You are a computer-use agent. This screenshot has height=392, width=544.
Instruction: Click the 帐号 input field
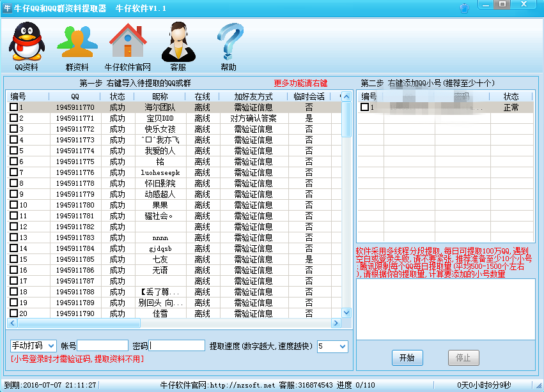(x=103, y=345)
